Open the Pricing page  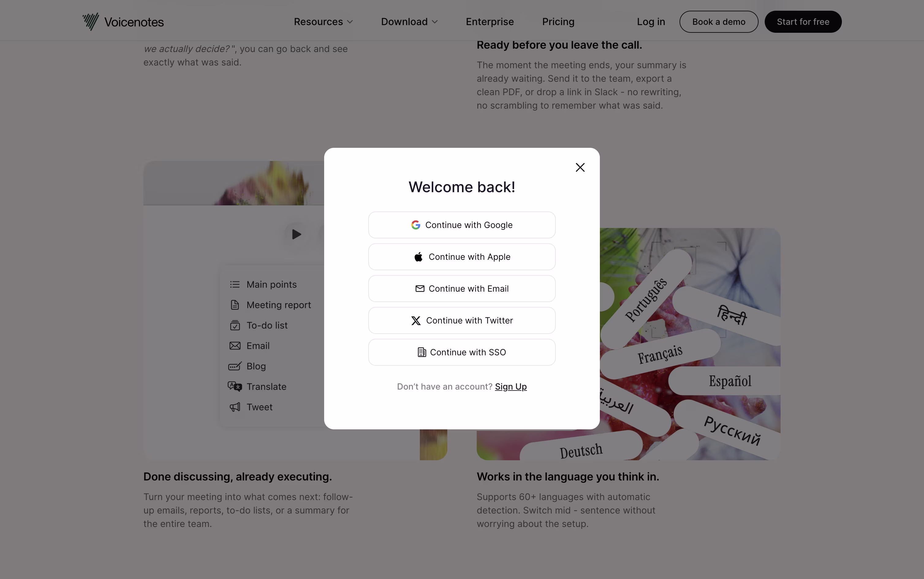(558, 22)
